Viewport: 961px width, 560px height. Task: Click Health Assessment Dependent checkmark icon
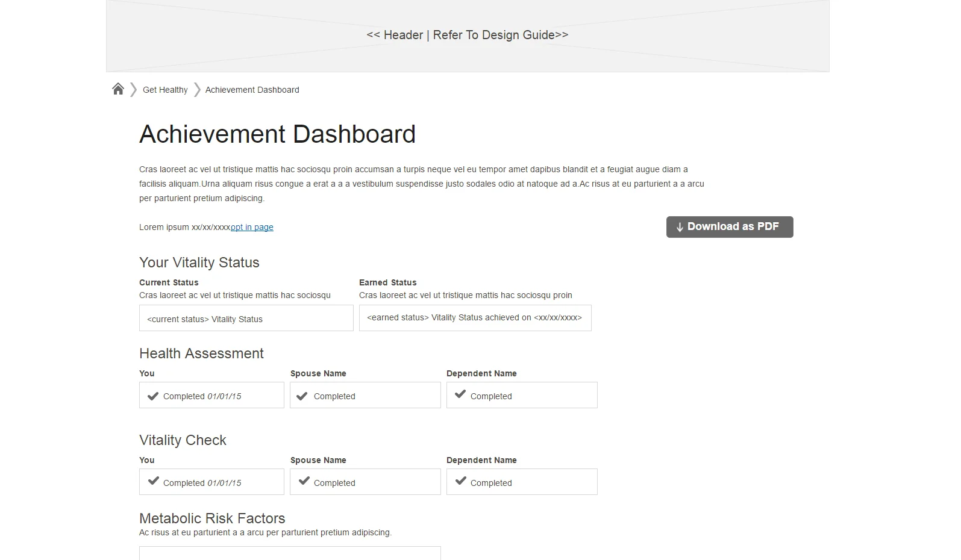[x=460, y=394]
